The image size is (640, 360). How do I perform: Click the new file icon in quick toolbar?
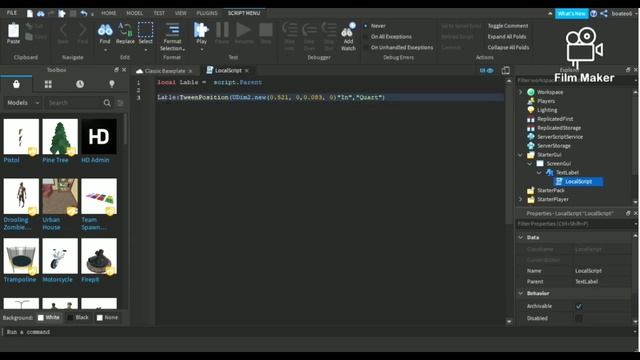coord(30,13)
